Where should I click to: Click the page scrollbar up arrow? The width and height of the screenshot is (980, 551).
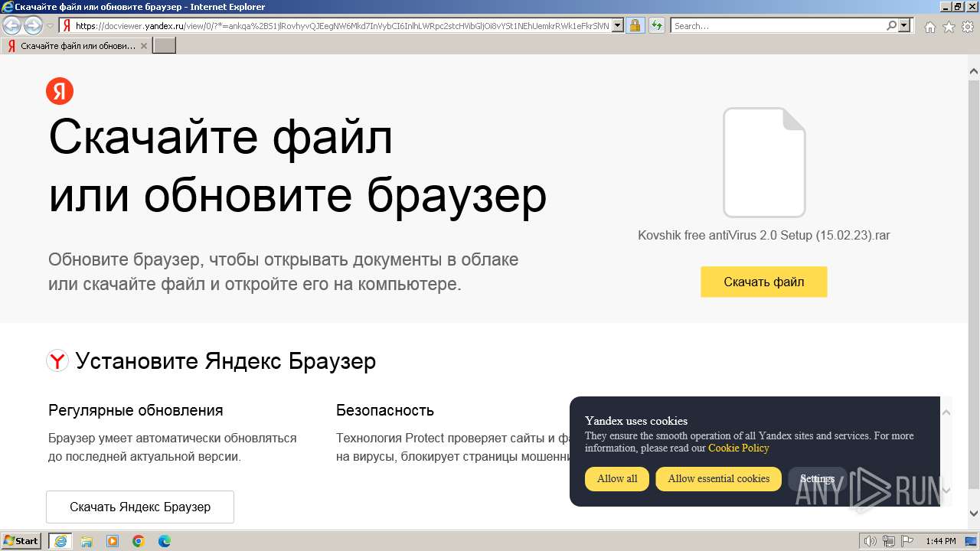pos(974,72)
